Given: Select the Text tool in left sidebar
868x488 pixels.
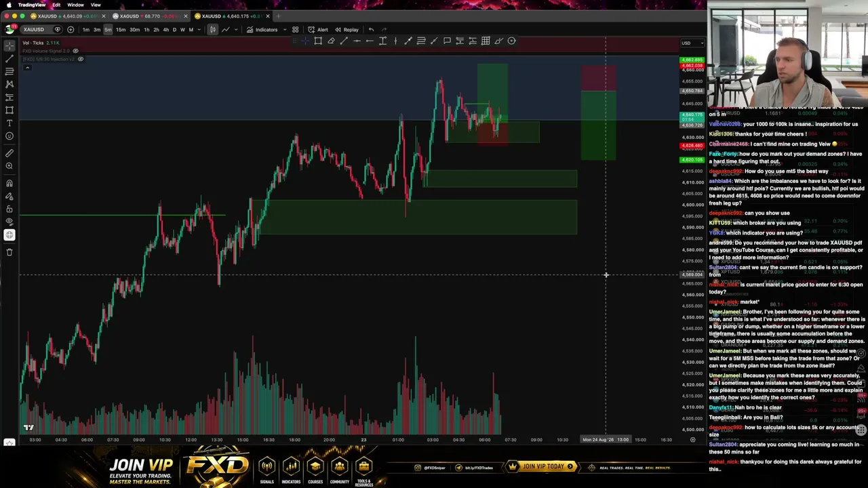Looking at the screenshot, I should click(x=9, y=123).
